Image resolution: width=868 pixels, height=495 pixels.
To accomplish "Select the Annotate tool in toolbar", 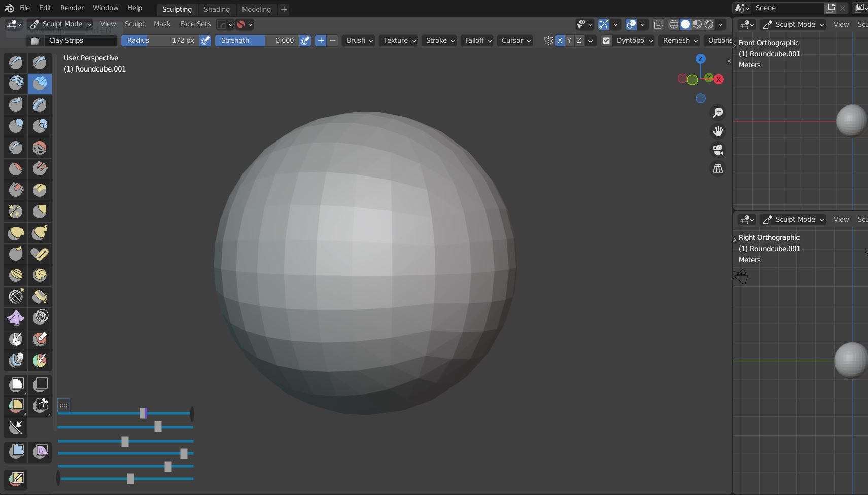I will pos(16,478).
